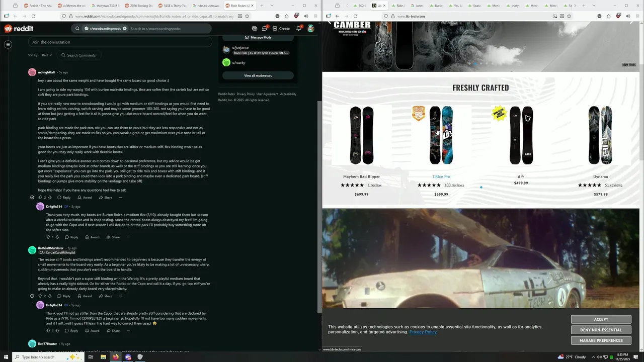Open Firefox application menu in Reddit window
Image resolution: width=644 pixels, height=362 pixels.
[x=314, y=16]
